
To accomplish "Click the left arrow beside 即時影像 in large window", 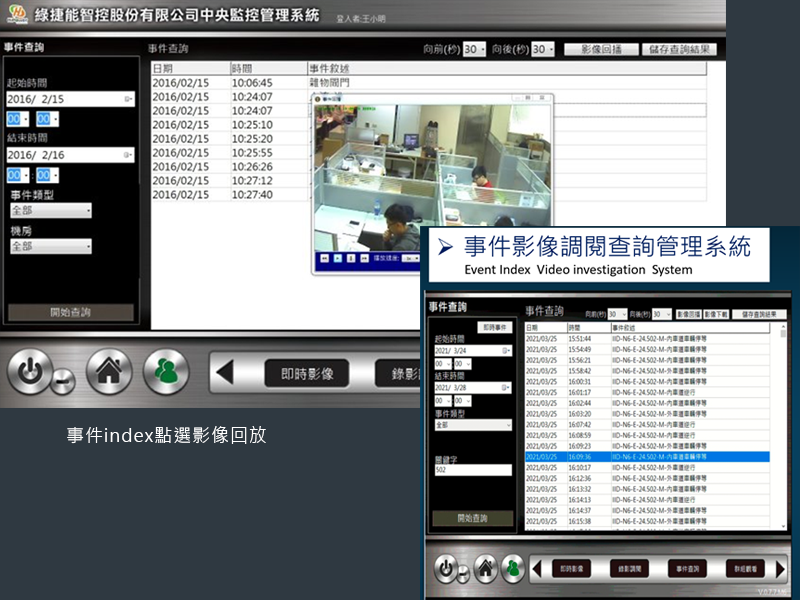I will (225, 374).
